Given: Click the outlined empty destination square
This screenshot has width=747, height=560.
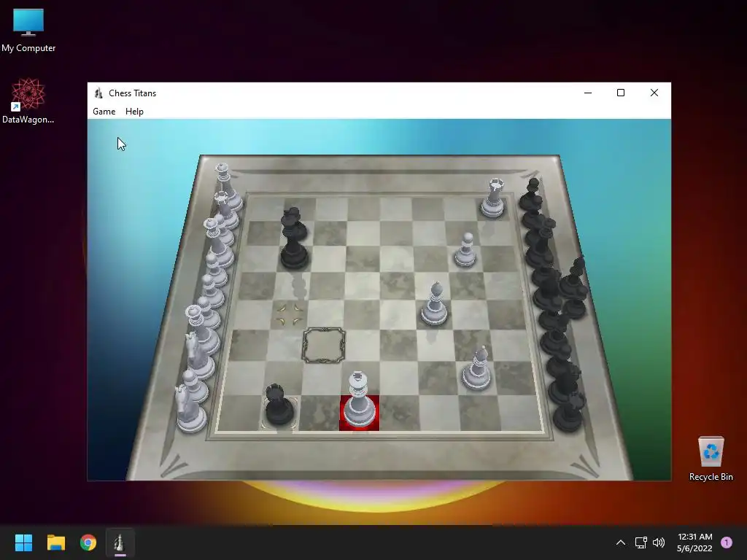Looking at the screenshot, I should coord(323,345).
